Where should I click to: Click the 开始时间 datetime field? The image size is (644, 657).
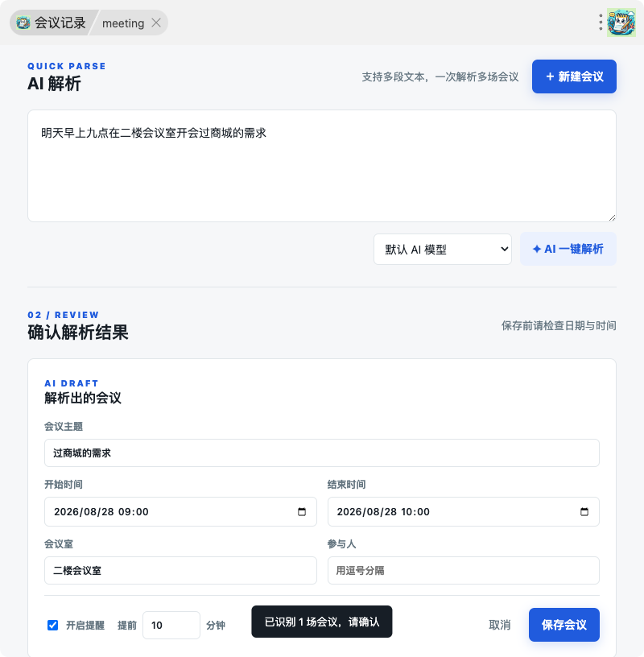pyautogui.click(x=180, y=511)
